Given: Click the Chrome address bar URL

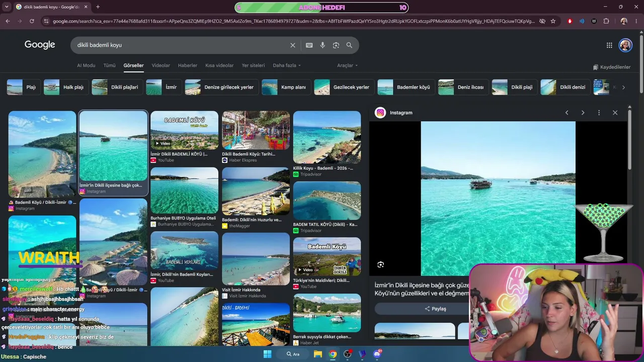Looking at the screenshot, I should click(293, 21).
